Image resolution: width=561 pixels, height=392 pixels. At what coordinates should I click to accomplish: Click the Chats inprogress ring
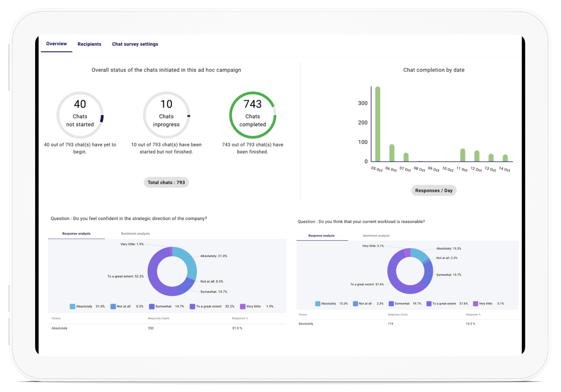(166, 115)
